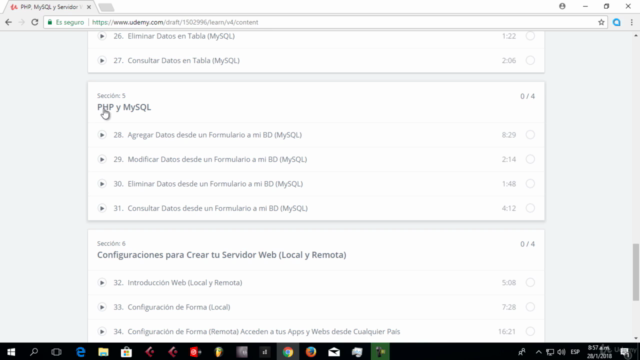This screenshot has height=360, width=640.
Task: Mark lecture 32 as completed
Action: [x=530, y=282]
